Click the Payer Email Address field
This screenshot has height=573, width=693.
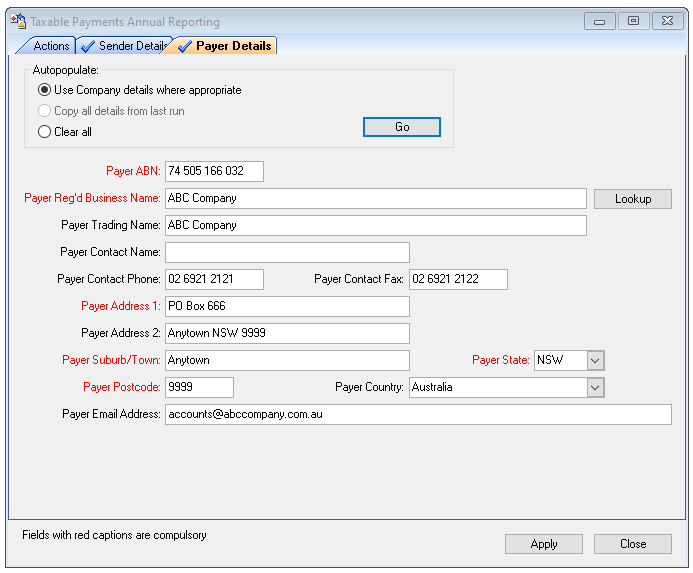pyautogui.click(x=417, y=414)
